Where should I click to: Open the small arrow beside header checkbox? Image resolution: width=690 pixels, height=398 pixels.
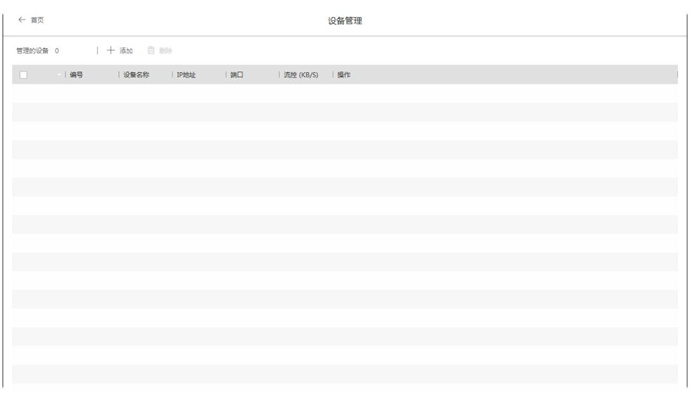(x=59, y=75)
